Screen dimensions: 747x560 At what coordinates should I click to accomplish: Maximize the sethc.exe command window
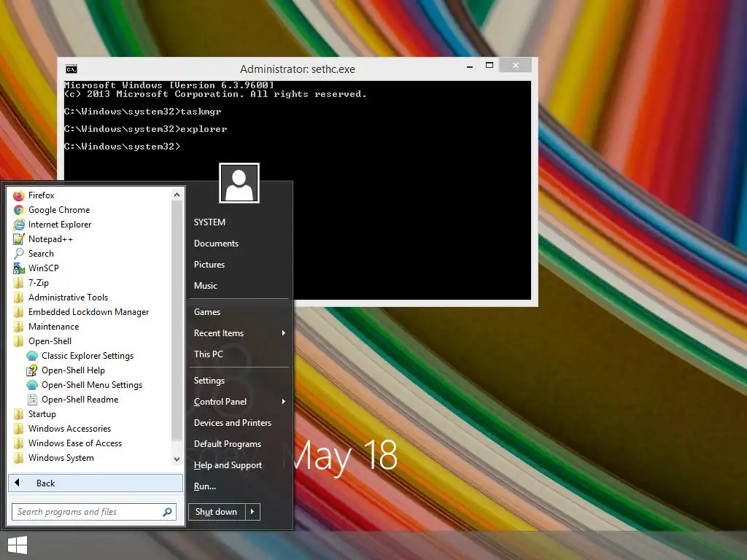489,65
